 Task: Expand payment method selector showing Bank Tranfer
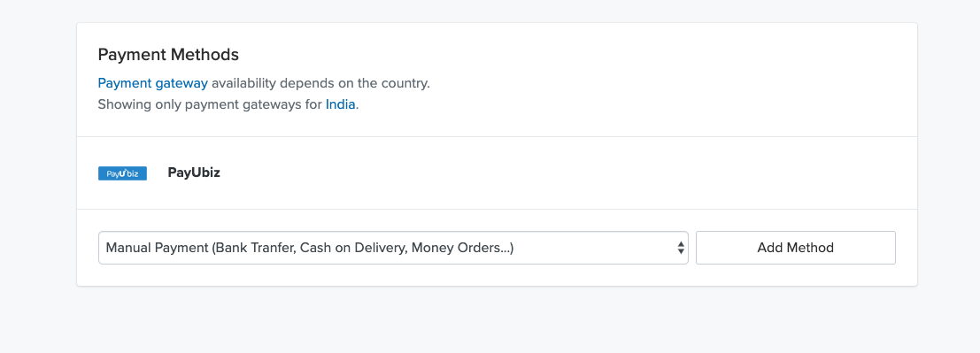[x=393, y=248]
